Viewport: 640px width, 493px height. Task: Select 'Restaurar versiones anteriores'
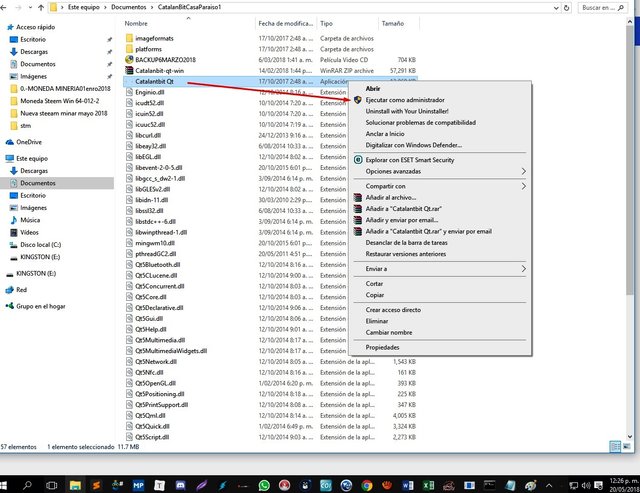point(406,254)
